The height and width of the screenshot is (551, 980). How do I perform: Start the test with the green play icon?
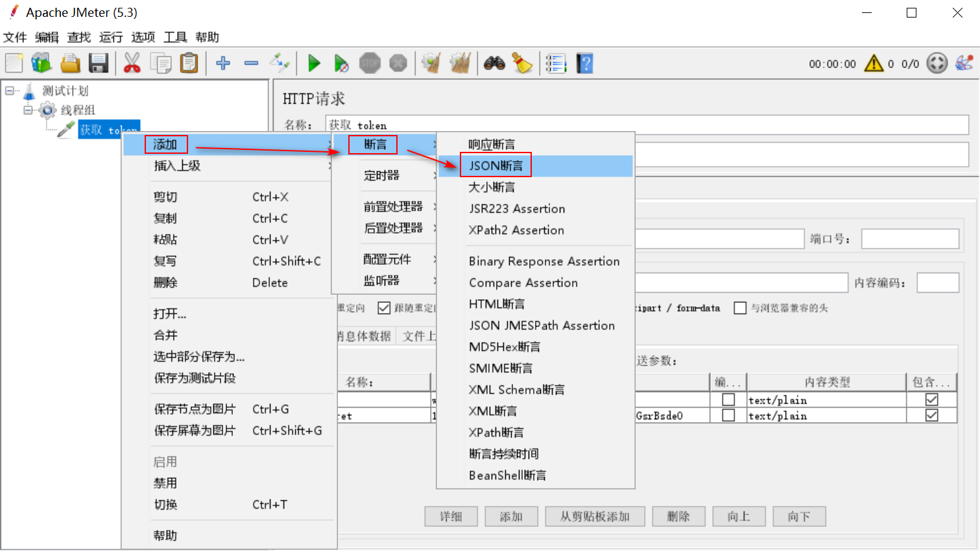click(315, 63)
